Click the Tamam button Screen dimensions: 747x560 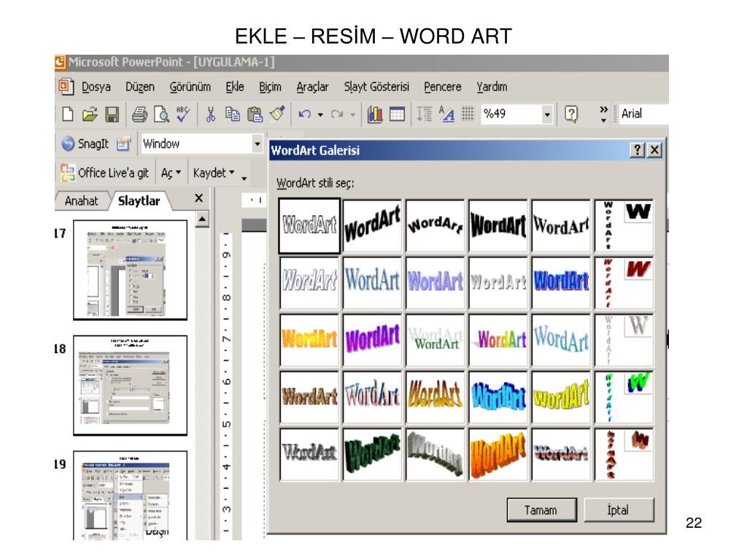pyautogui.click(x=542, y=510)
